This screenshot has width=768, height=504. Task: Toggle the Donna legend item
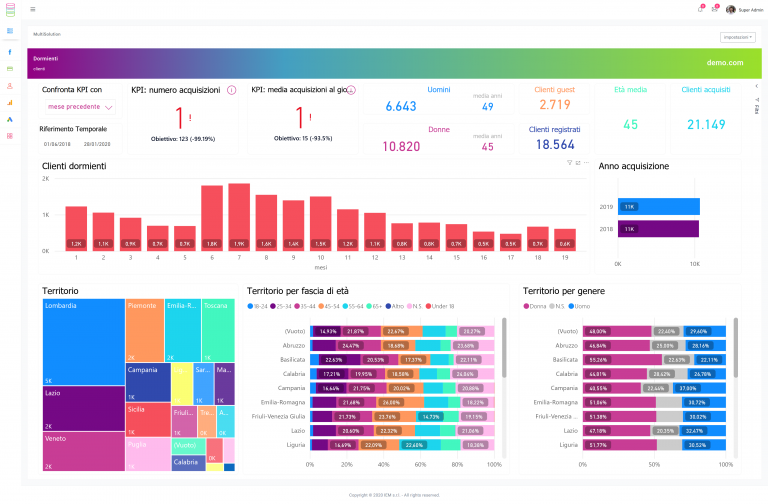tap(535, 307)
